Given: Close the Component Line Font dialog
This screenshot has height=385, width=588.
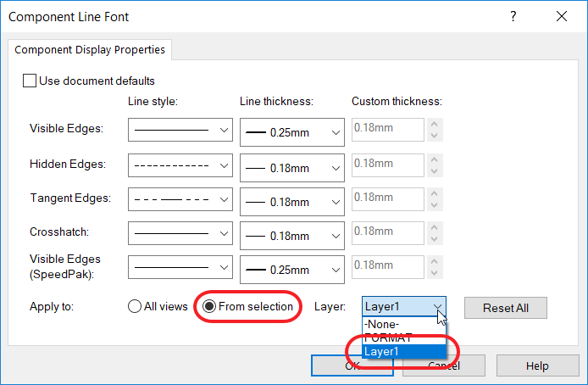Looking at the screenshot, I should click(x=561, y=16).
